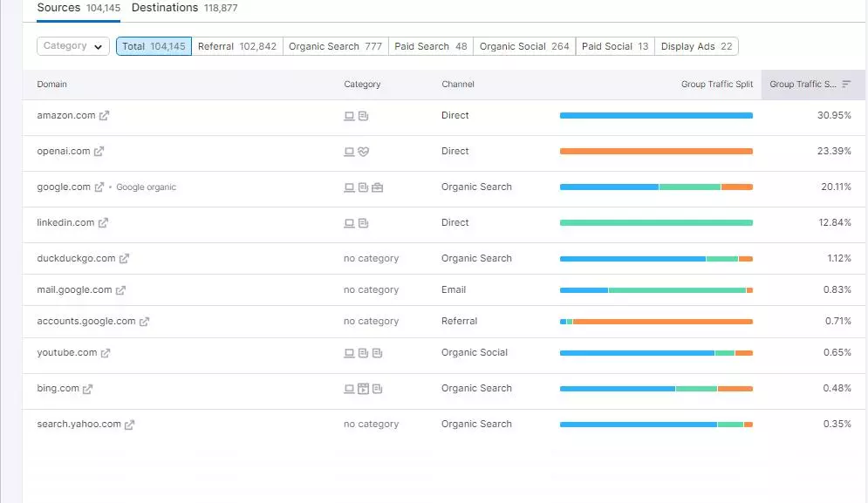Open mail.google.com external link icon
868x503 pixels.
(120, 290)
